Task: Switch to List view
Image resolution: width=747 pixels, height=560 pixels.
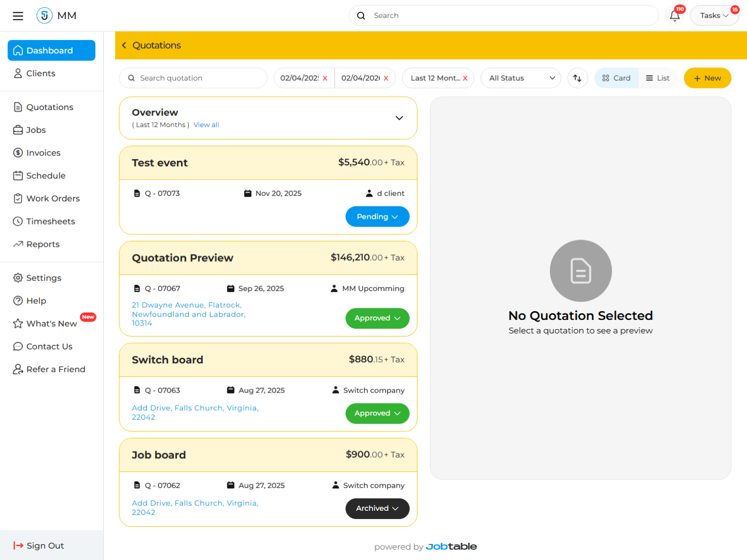Action: [x=658, y=78]
